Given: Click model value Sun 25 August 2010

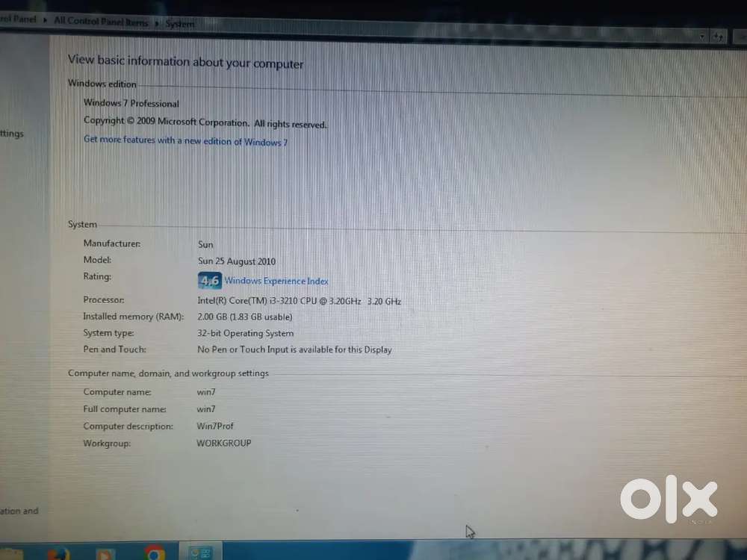Looking at the screenshot, I should [x=237, y=261].
